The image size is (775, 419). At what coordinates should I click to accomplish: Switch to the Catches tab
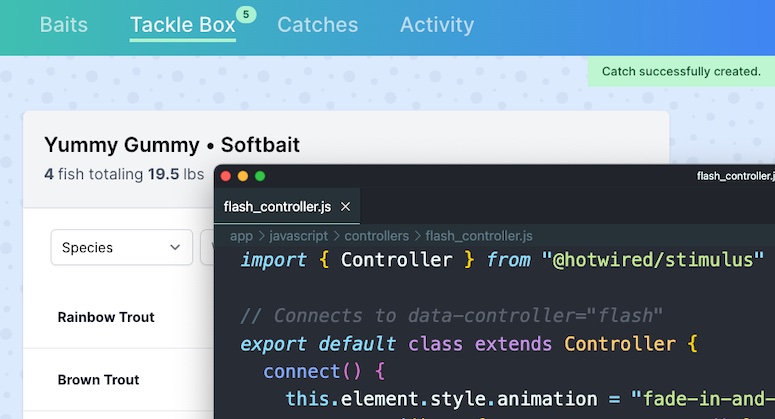pyautogui.click(x=317, y=25)
